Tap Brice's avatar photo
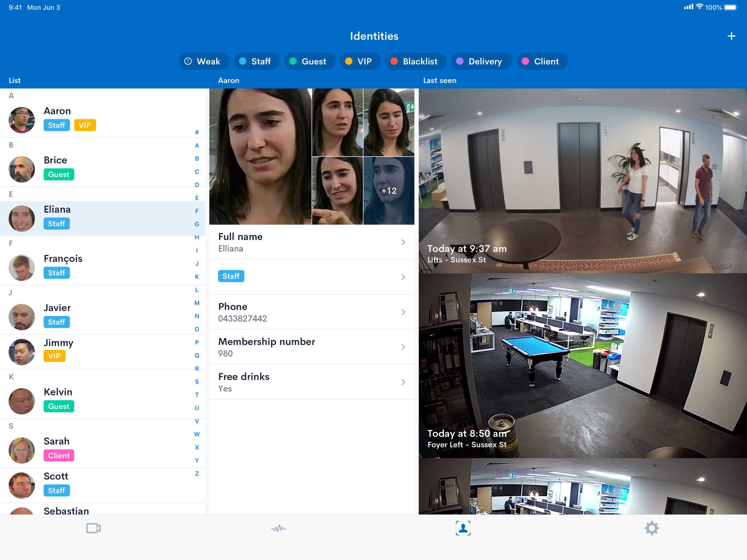The height and width of the screenshot is (560, 747). (22, 169)
